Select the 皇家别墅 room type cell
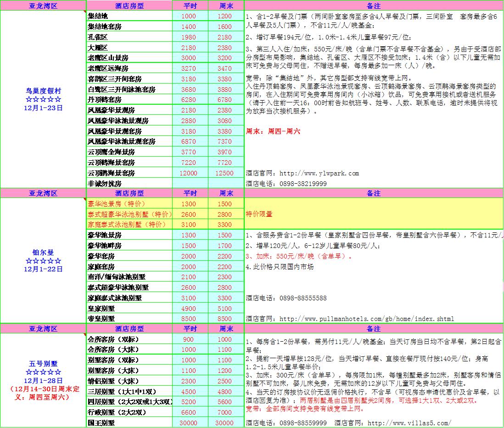The width and height of the screenshot is (504, 428). pyautogui.click(x=129, y=309)
